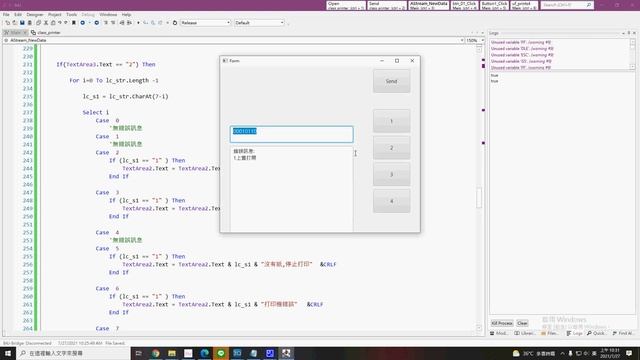Click the Kill Process button in Logs

pyautogui.click(x=502, y=323)
